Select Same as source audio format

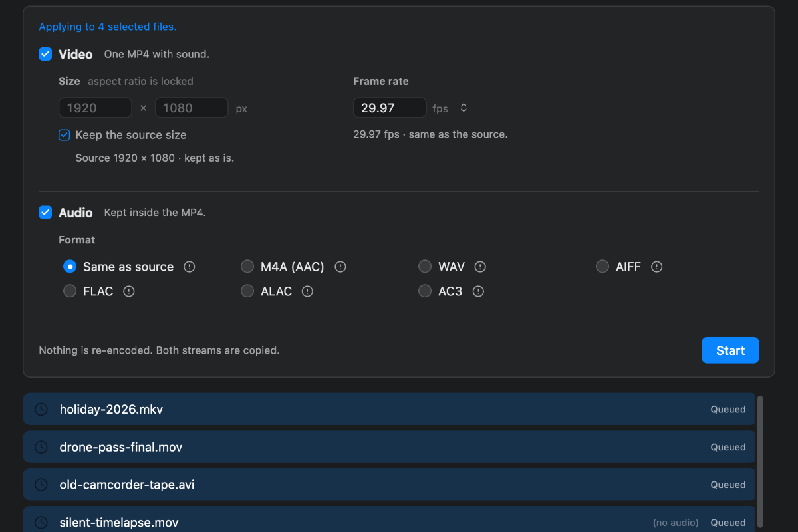pyautogui.click(x=70, y=267)
